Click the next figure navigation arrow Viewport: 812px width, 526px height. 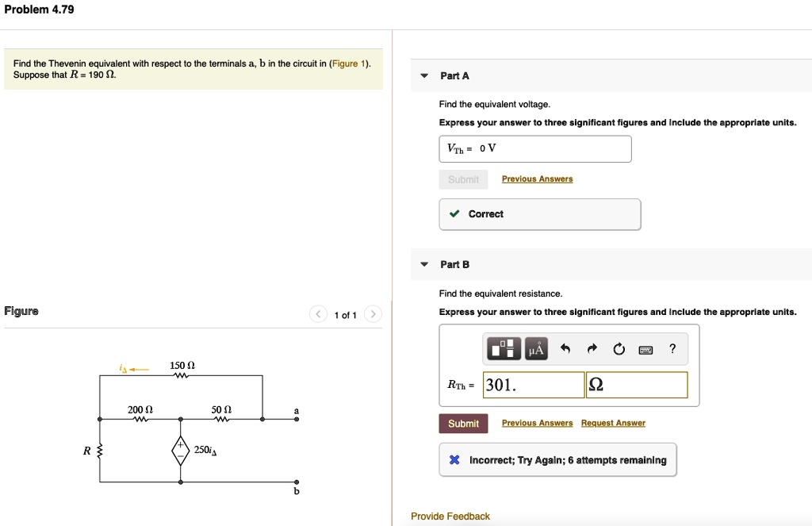click(373, 314)
